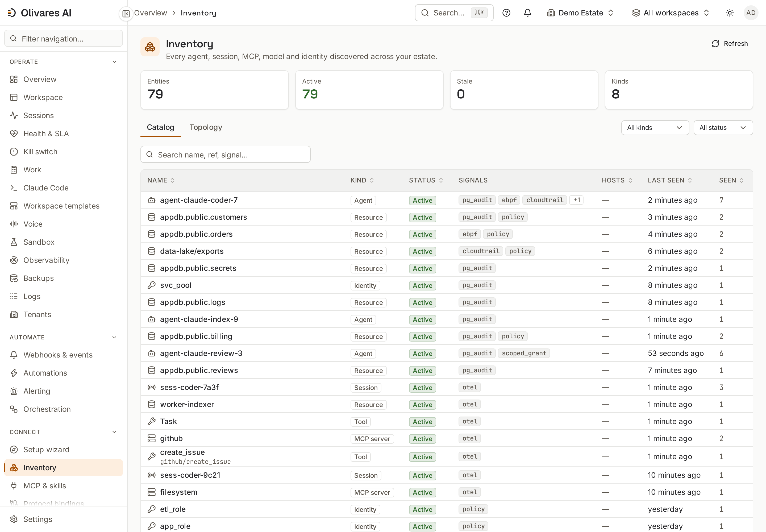The height and width of the screenshot is (532, 766).
Task: Click the Webhooks & events bell icon
Action: pyautogui.click(x=14, y=355)
